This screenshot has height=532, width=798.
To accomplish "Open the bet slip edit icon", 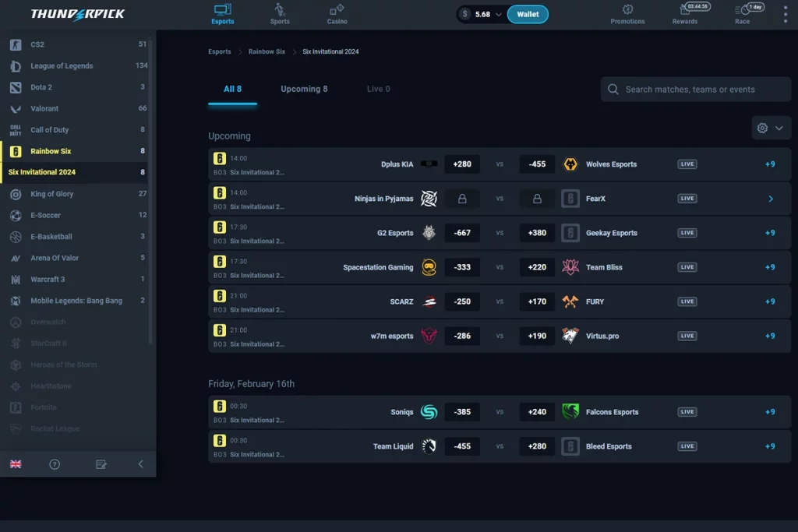I will 101,464.
